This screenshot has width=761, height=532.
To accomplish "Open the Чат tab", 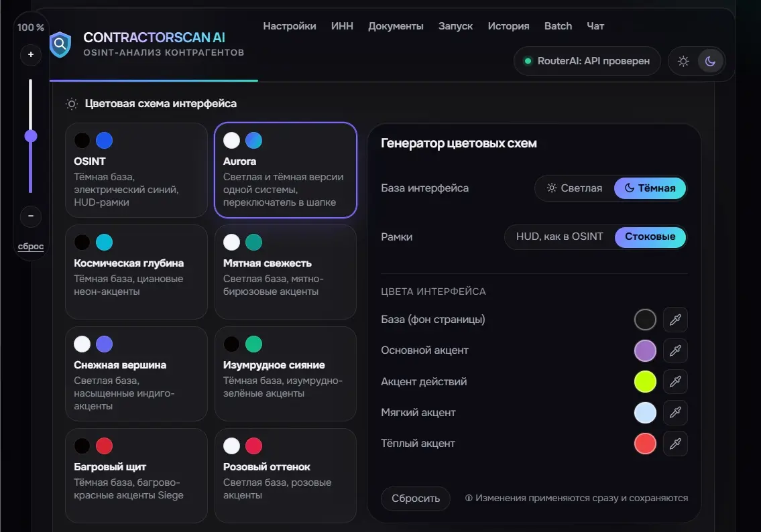I will 595,26.
